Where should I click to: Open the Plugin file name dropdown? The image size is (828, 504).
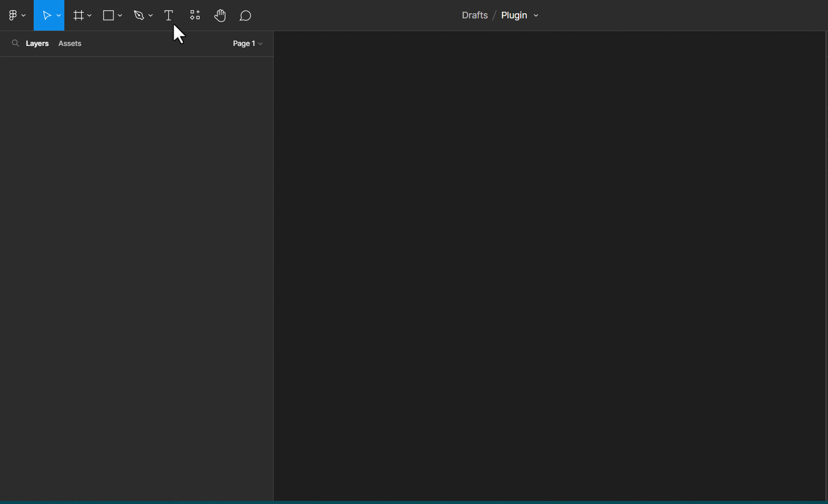[535, 15]
